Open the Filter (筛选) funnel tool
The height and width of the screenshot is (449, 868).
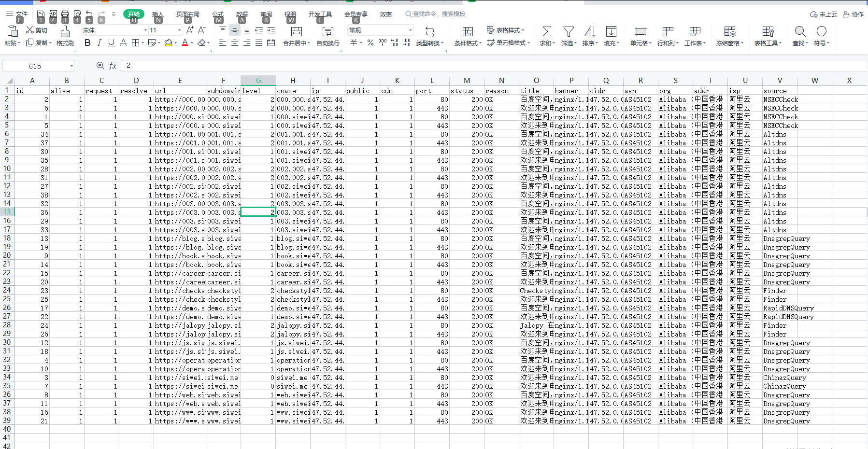[x=569, y=32]
